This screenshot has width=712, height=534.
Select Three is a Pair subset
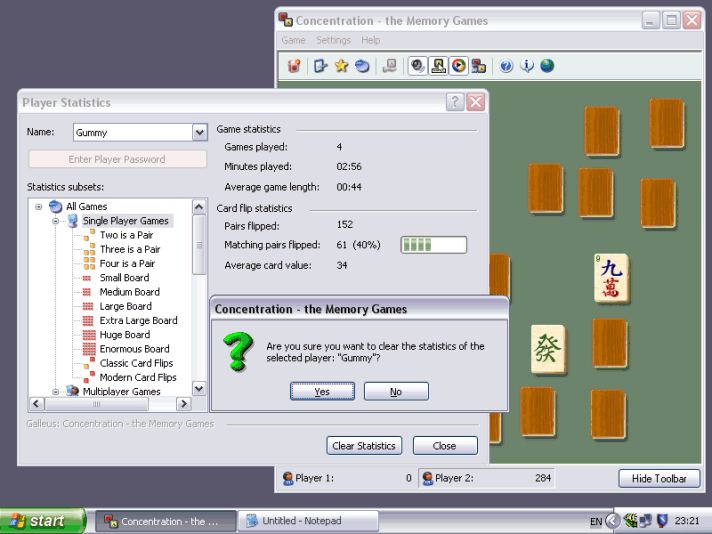[x=130, y=249]
